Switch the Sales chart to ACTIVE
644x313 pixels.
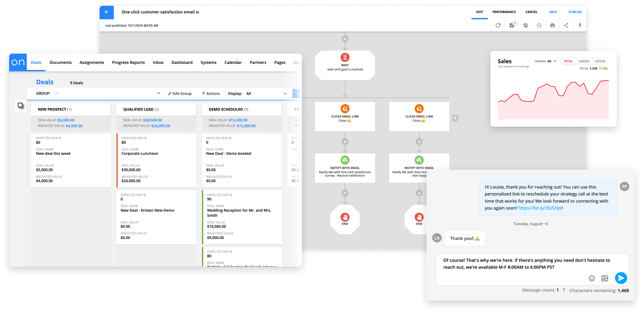point(600,61)
